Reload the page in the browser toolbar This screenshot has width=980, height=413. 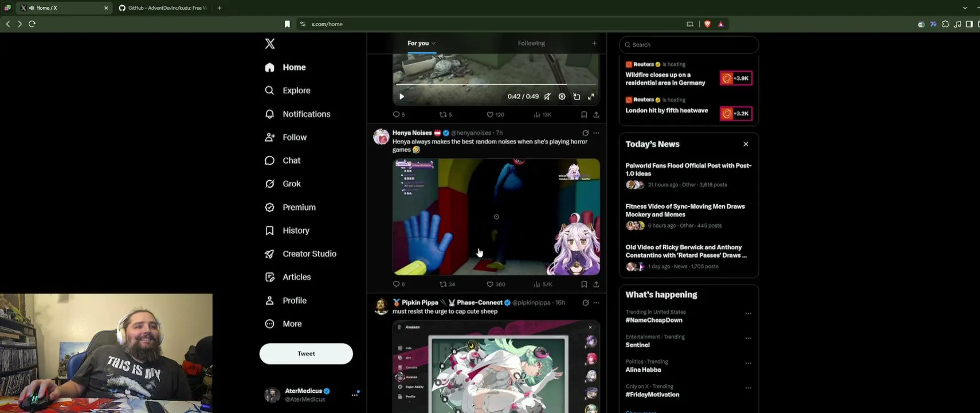tap(32, 24)
